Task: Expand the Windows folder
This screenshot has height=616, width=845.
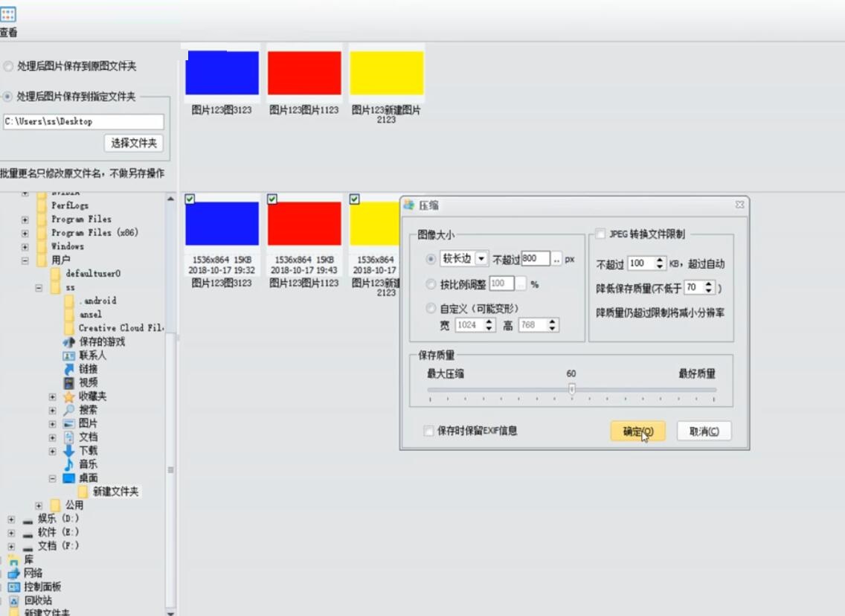Action: pyautogui.click(x=25, y=247)
